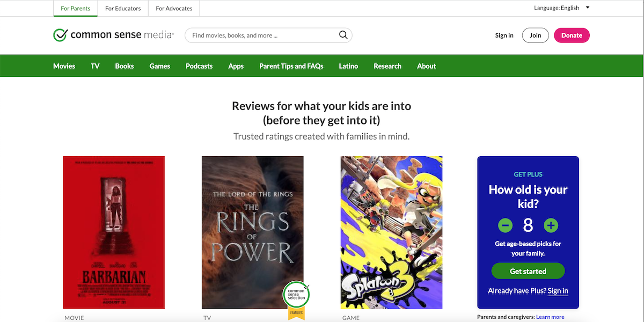Click Sign in at the top header
This screenshot has width=644, height=322.
[504, 35]
